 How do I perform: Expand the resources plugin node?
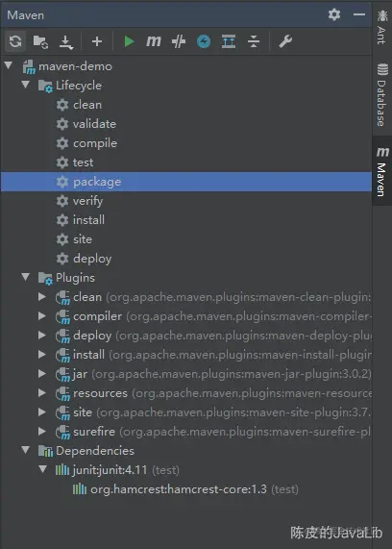[42, 393]
